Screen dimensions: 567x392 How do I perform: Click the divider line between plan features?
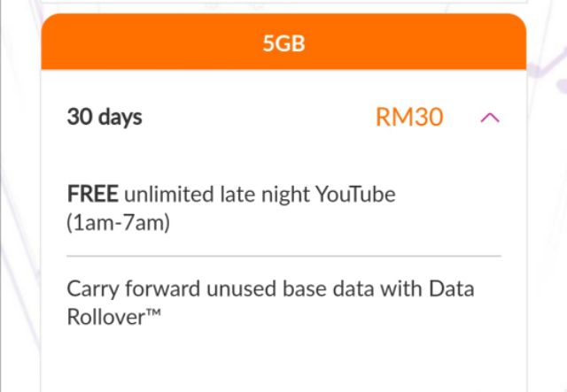pyautogui.click(x=283, y=256)
